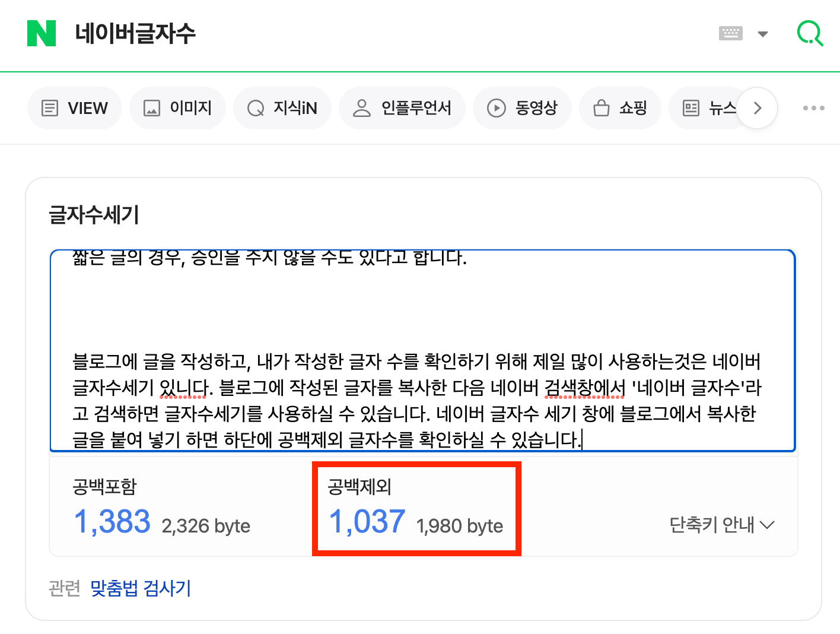Click the 동영상 play icon
840x634 pixels.
coord(496,107)
